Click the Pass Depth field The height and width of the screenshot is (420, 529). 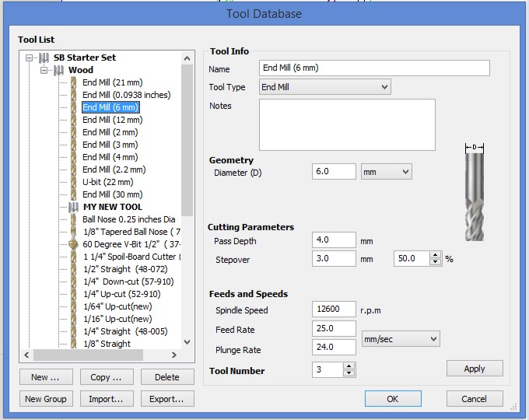point(334,240)
